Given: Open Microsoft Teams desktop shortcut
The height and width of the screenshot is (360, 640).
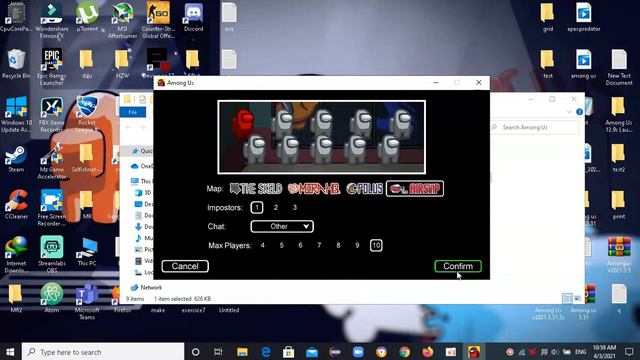Looking at the screenshot, I should tap(87, 301).
